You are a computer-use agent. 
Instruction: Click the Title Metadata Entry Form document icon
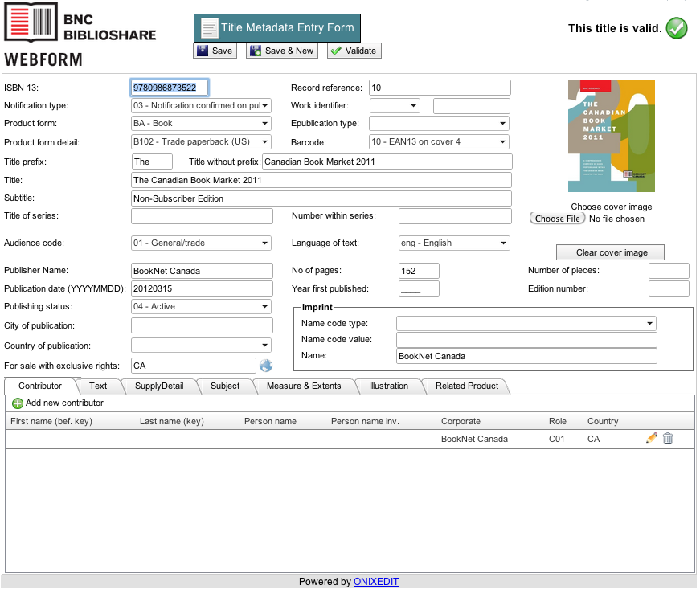pos(209,28)
